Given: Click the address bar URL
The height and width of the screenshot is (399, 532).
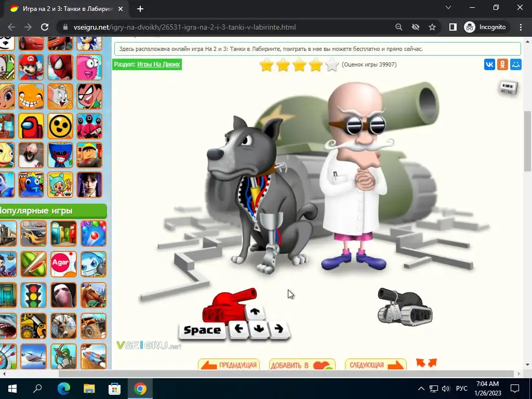Looking at the screenshot, I should (184, 27).
